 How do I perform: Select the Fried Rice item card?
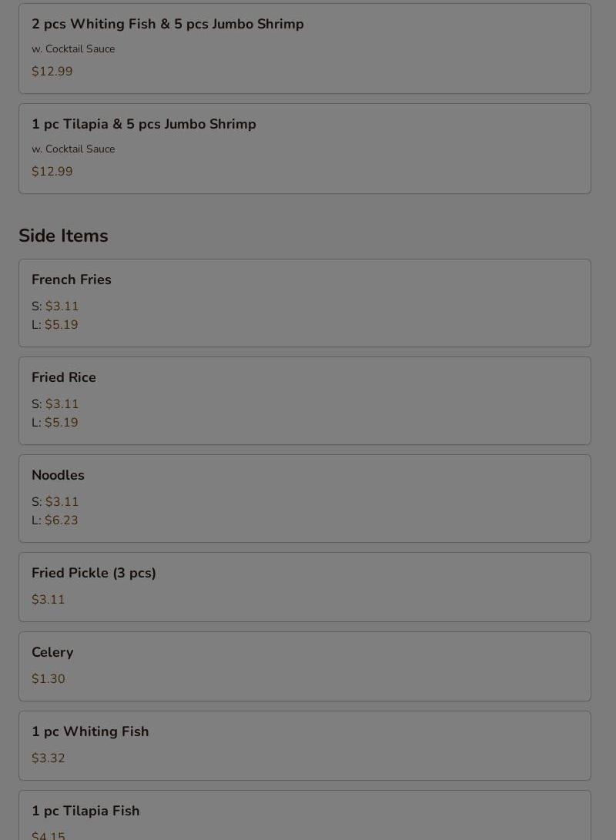click(305, 400)
